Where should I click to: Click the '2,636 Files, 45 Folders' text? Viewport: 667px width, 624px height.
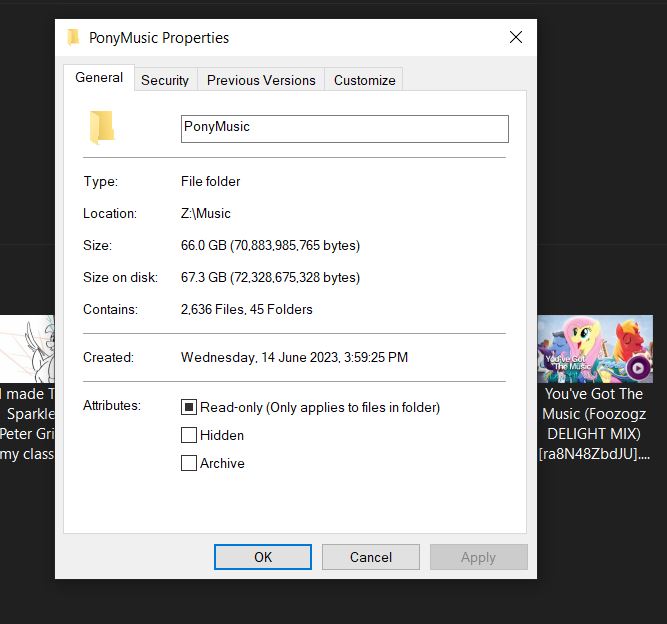point(247,309)
